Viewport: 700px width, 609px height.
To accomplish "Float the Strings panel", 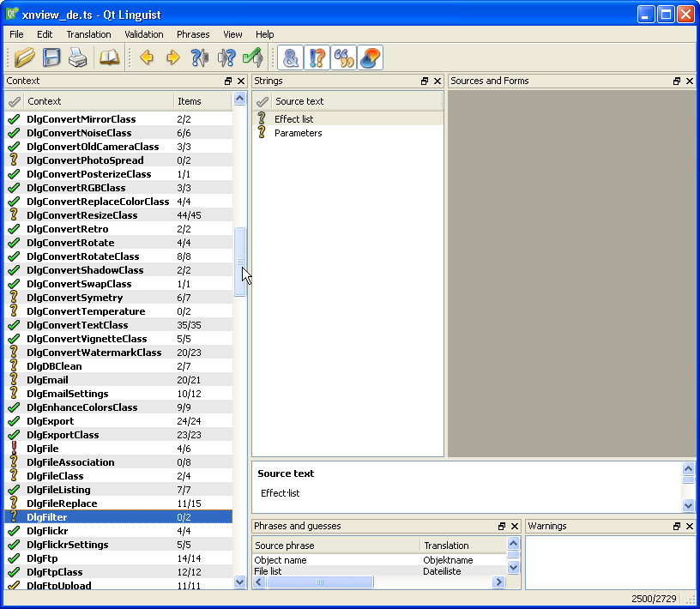I will coord(425,81).
